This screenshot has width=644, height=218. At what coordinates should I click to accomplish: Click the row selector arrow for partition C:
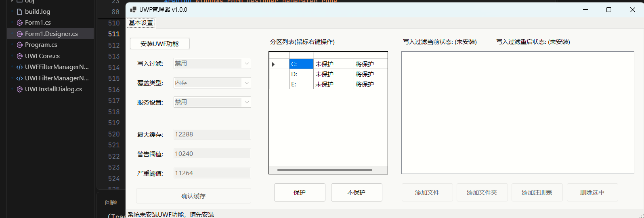point(274,64)
